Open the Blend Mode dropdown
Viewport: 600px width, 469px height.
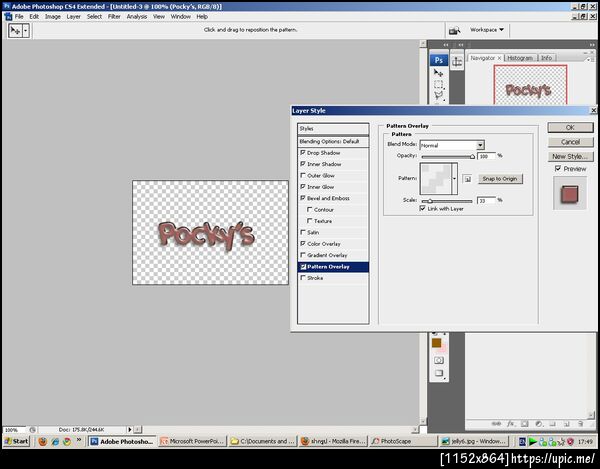pos(480,145)
